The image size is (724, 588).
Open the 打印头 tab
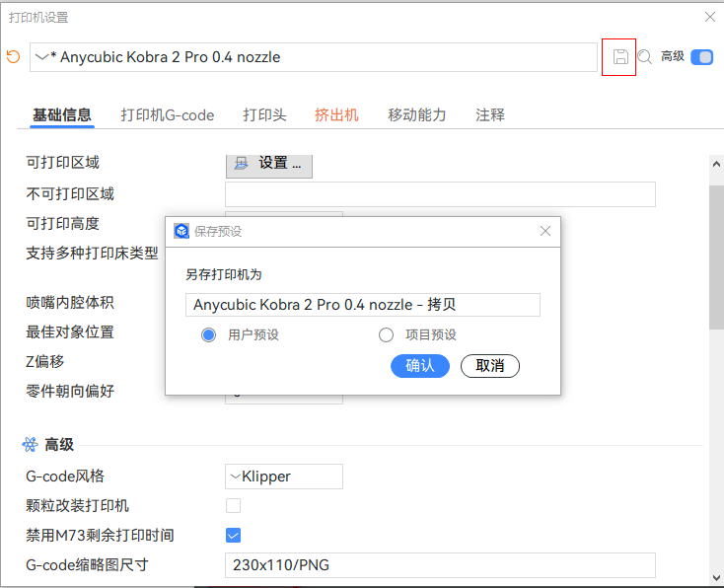(x=264, y=115)
